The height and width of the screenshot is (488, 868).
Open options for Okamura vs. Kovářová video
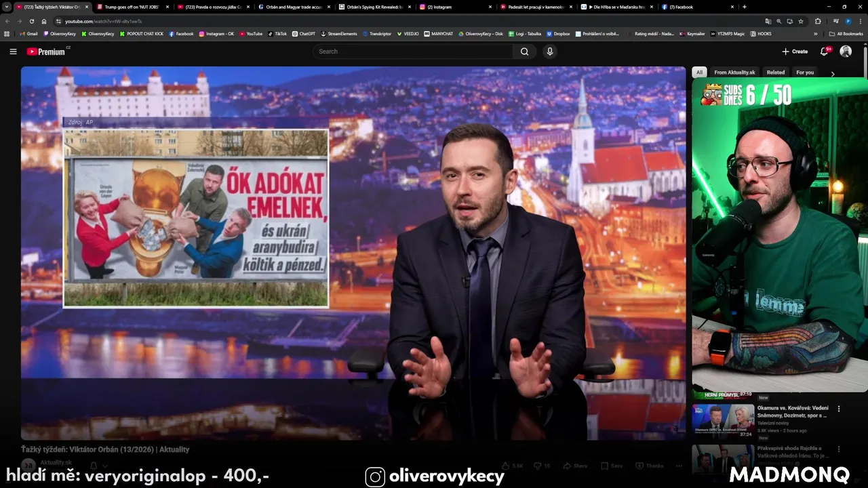(839, 409)
